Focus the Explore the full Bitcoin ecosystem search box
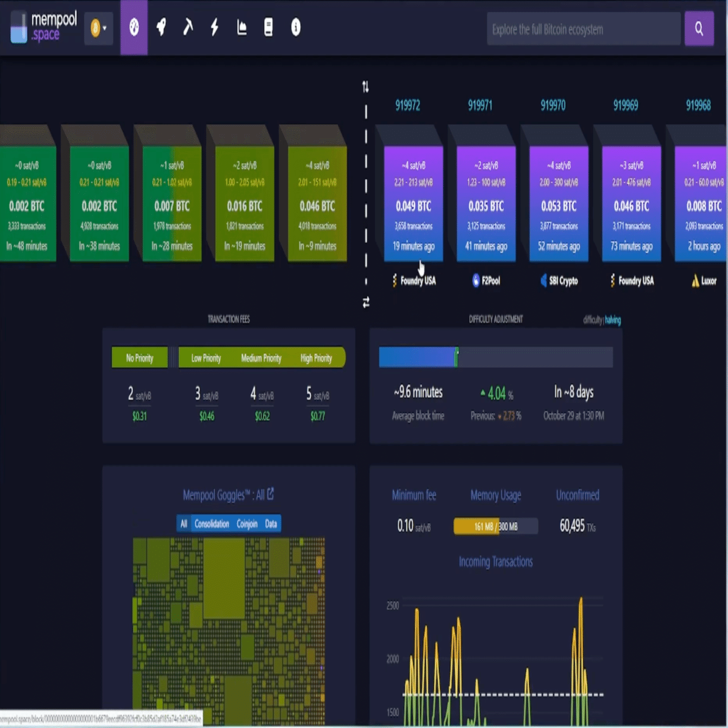Image resolution: width=728 pixels, height=728 pixels. pos(584,29)
